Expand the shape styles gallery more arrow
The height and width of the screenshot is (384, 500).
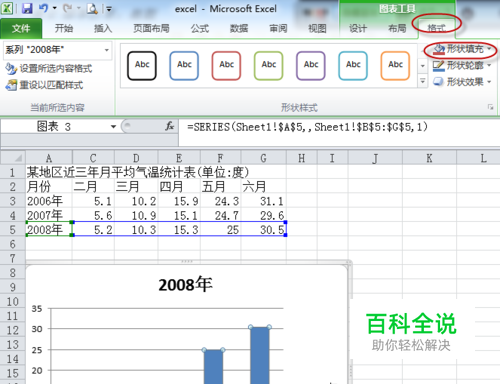(x=422, y=81)
